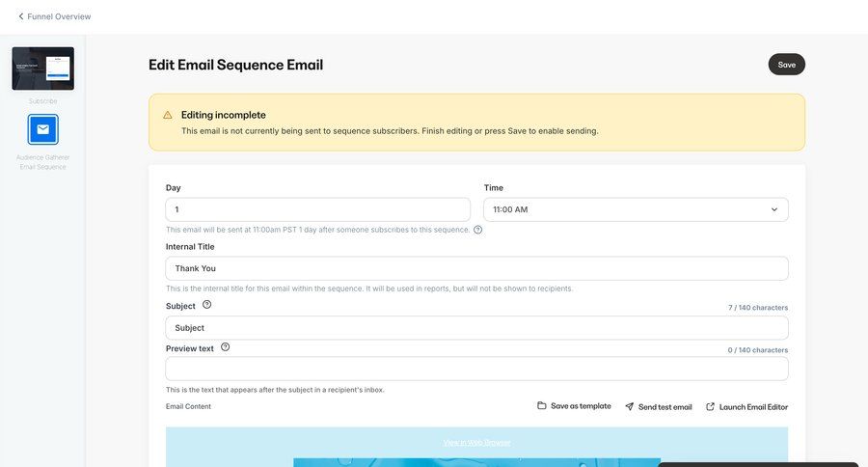Click Send test email label

[x=665, y=407]
